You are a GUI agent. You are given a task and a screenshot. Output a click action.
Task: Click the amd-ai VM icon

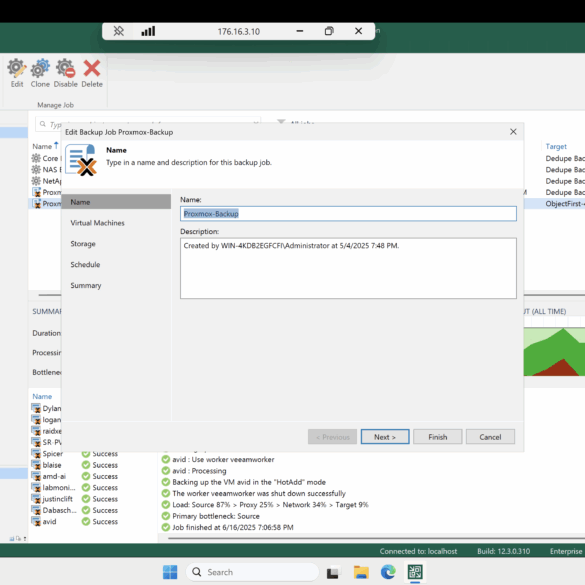(36, 476)
